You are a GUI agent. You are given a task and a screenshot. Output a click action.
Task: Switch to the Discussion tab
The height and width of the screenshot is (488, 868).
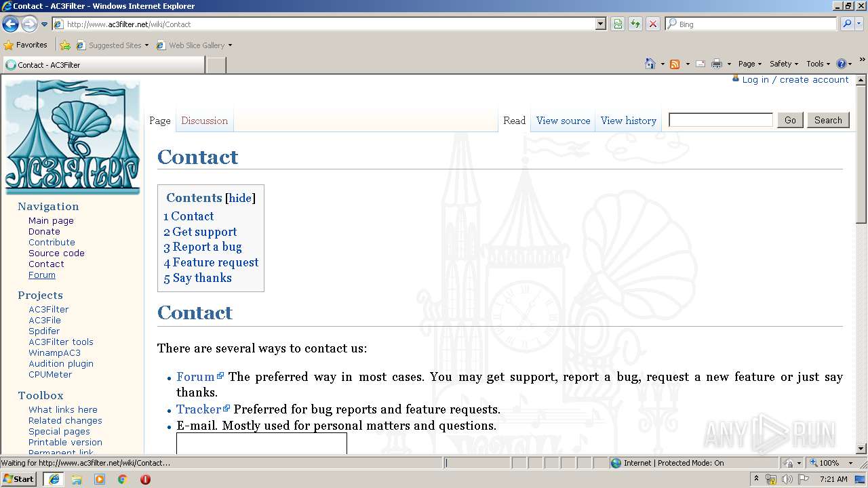(204, 121)
